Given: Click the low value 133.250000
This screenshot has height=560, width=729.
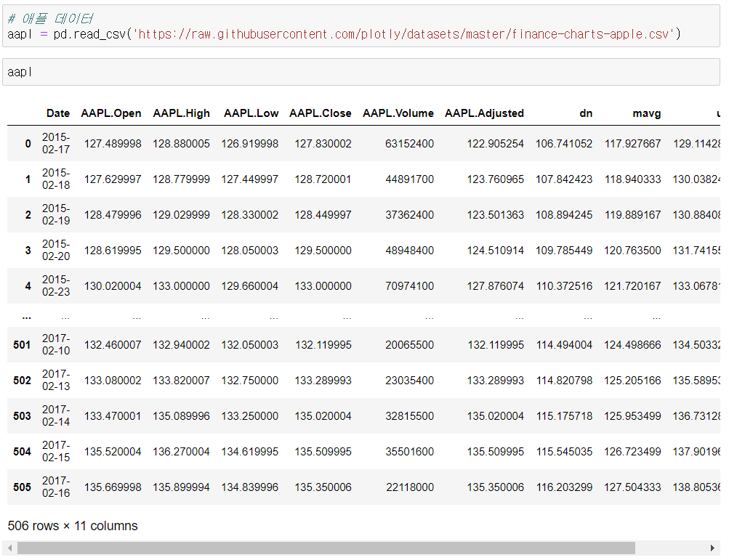Looking at the screenshot, I should (250, 416).
